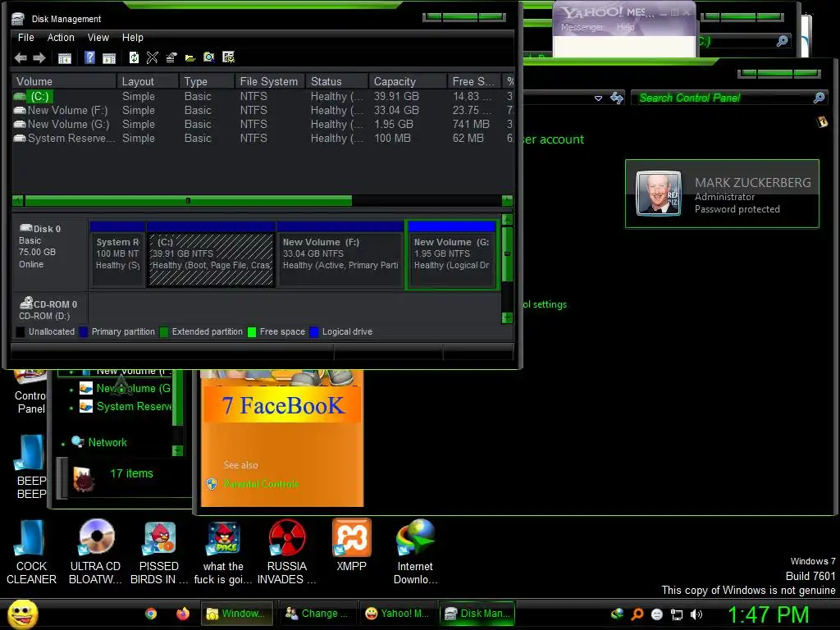
Task: Sort by Capacity column header
Action: pos(408,81)
